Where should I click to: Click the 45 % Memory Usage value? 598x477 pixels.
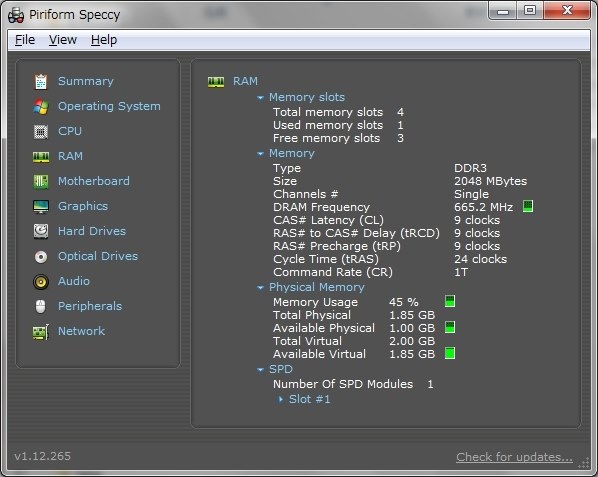(x=404, y=302)
